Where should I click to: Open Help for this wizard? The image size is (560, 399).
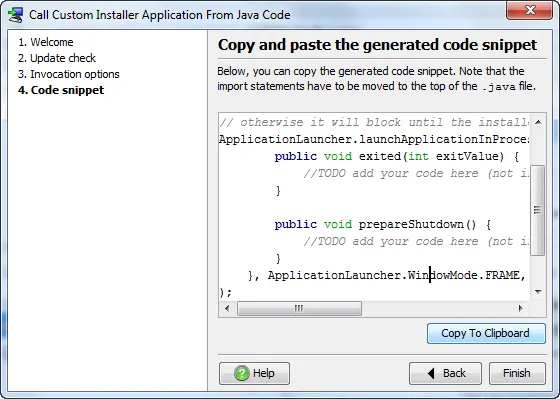[x=254, y=373]
